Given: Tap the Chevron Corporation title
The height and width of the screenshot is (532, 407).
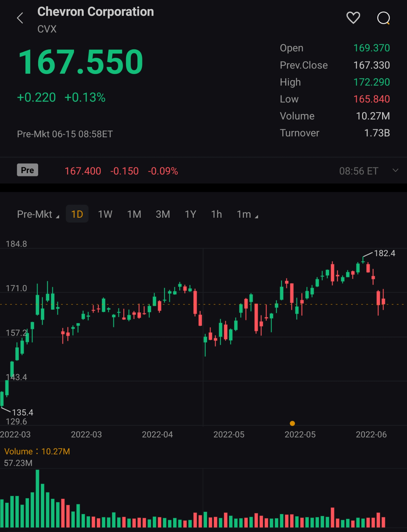Looking at the screenshot, I should click(96, 12).
